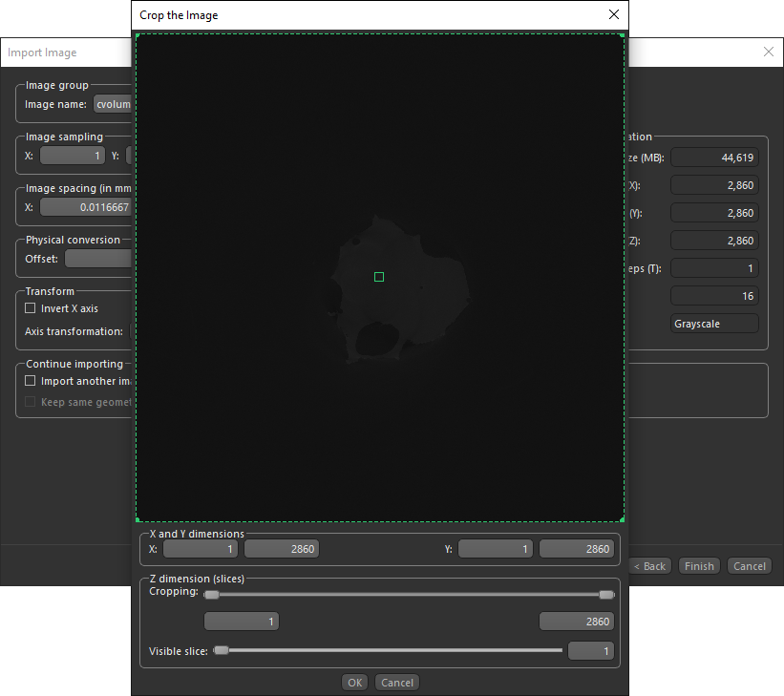The image size is (784, 696).
Task: Click the top-right corner handle of the crop box
Action: point(623,36)
